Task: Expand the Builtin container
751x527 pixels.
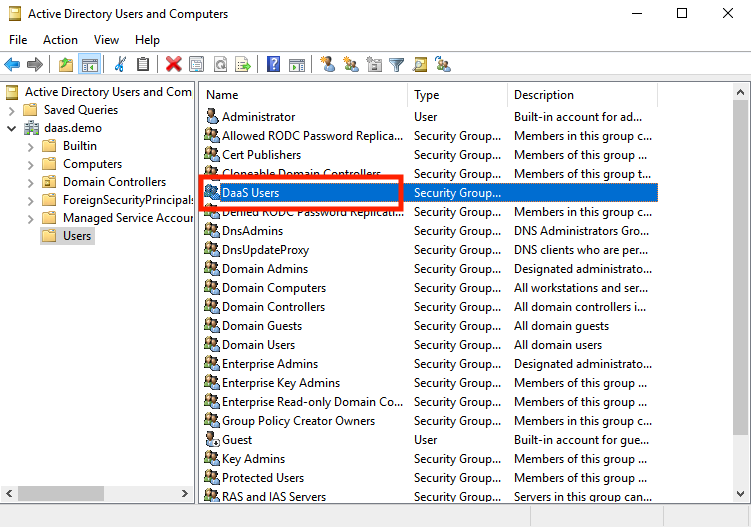Action: tap(30, 147)
